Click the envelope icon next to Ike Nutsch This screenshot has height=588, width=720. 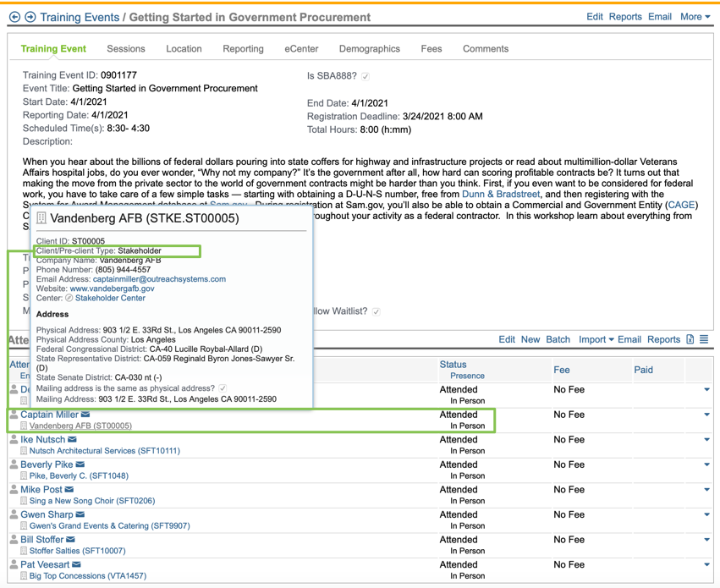[x=72, y=440]
